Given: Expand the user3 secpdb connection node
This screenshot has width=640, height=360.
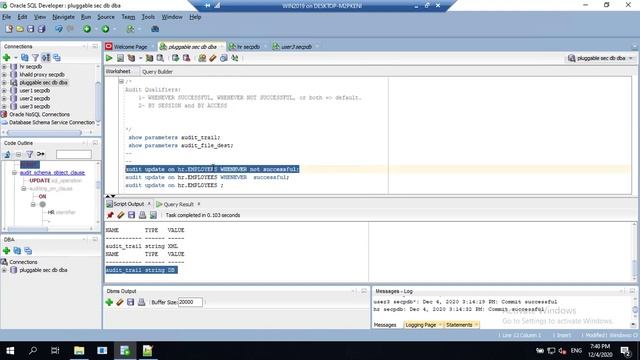Looking at the screenshot, I should (x=4, y=107).
